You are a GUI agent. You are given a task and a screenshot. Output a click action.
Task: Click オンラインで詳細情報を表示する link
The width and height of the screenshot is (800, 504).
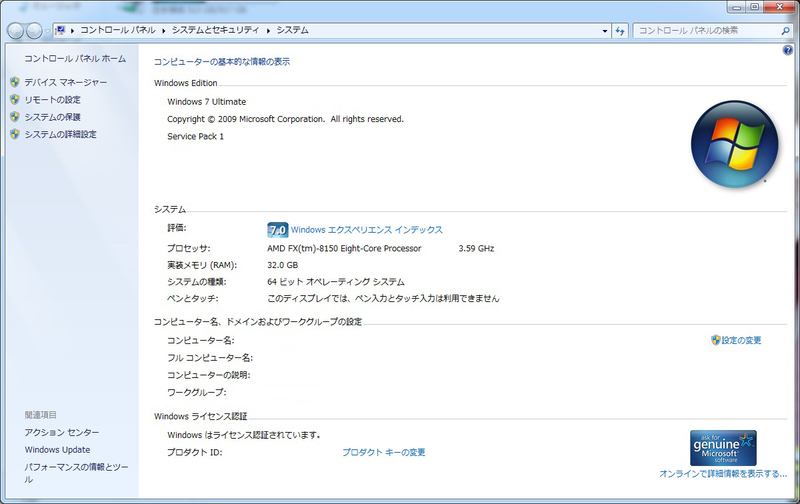pos(723,474)
